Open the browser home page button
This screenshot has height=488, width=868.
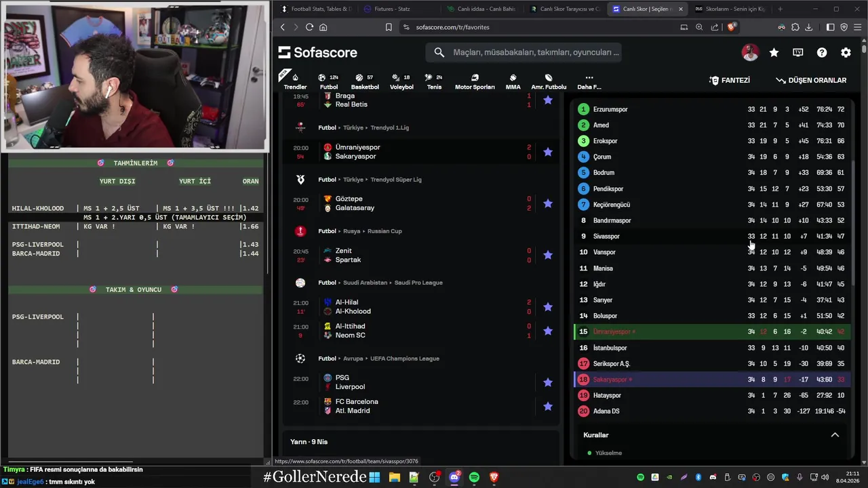[x=323, y=27]
